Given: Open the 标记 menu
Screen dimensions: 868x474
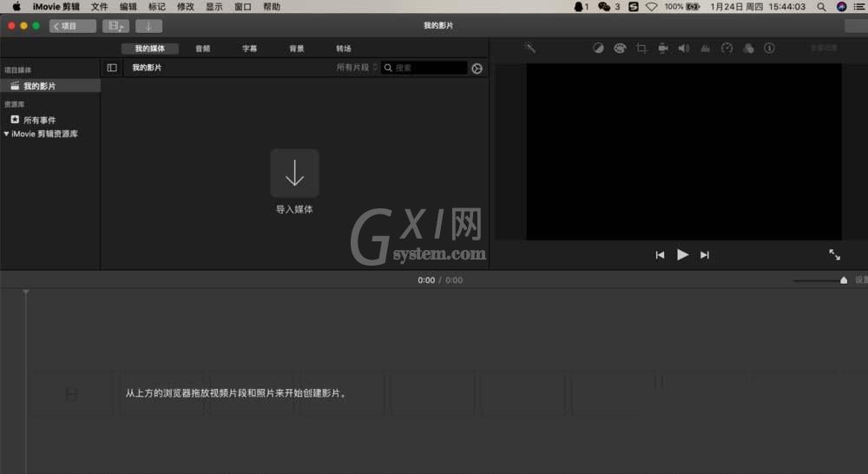Looking at the screenshot, I should pyautogui.click(x=156, y=7).
